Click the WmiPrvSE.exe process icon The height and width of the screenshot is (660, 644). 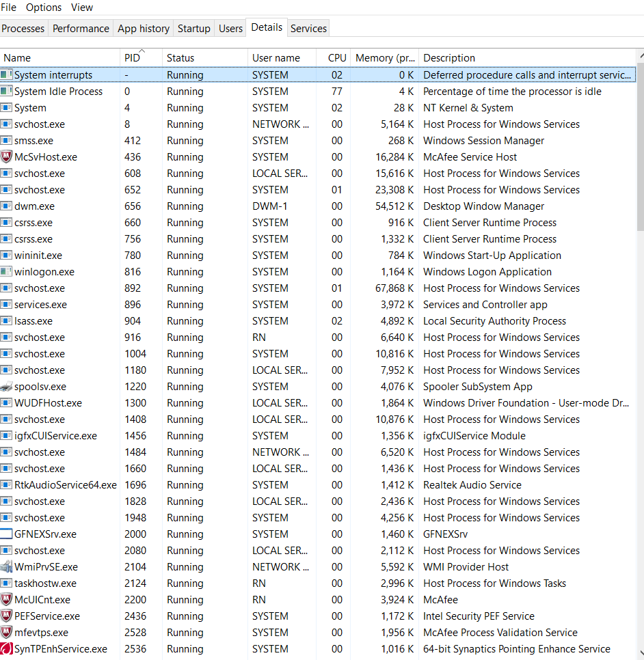point(6,567)
